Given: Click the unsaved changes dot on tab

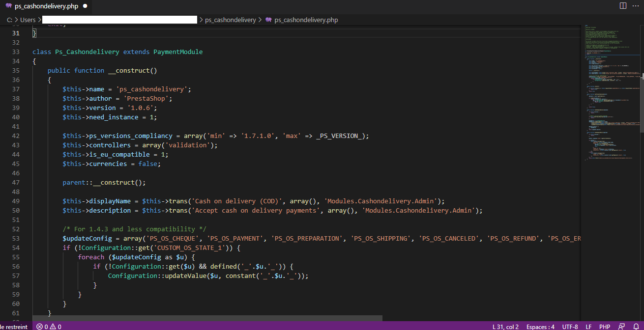Looking at the screenshot, I should [85, 6].
